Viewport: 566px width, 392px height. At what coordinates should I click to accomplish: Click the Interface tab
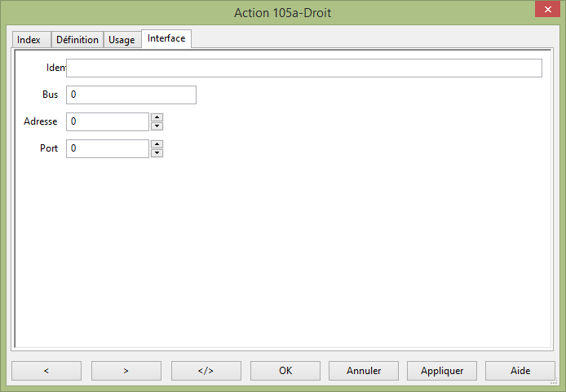tap(166, 38)
